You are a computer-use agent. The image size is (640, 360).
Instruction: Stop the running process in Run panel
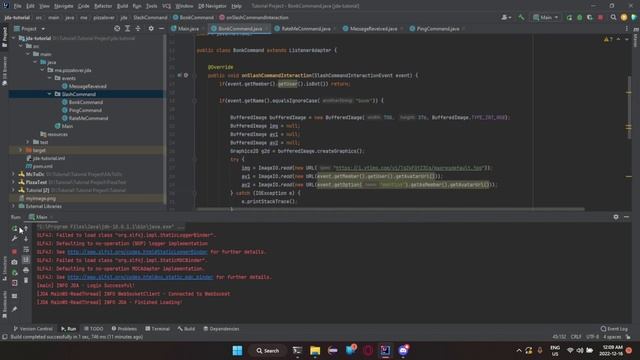15,251
